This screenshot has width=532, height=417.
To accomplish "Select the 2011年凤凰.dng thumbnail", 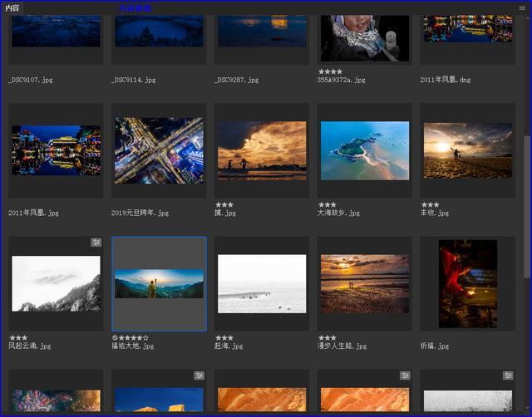I will point(468,28).
